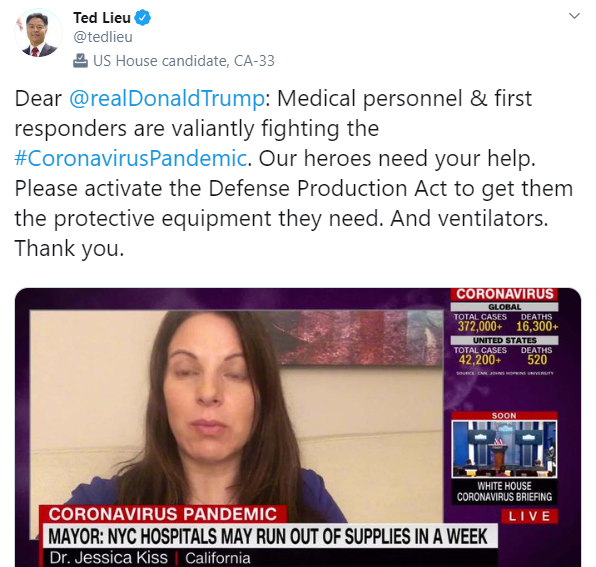Click the tweet body text
Screen dimensions: 596x567
pos(293,173)
